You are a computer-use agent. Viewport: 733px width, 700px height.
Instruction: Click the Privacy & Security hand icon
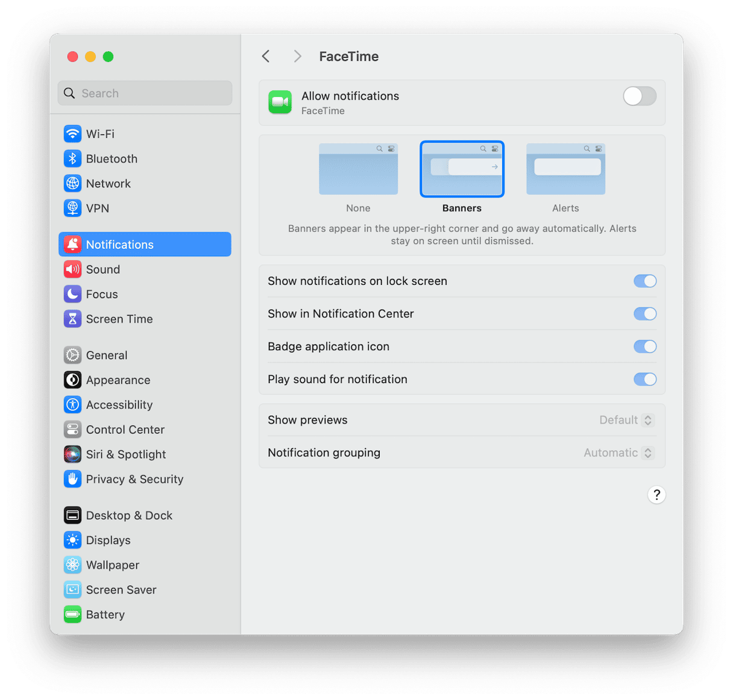pyautogui.click(x=72, y=479)
